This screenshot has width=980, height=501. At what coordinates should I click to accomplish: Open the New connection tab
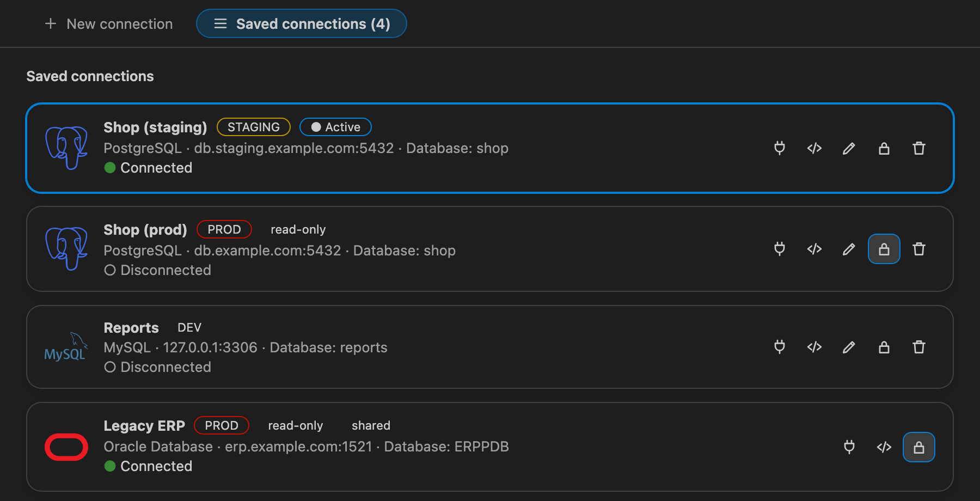[x=109, y=23]
